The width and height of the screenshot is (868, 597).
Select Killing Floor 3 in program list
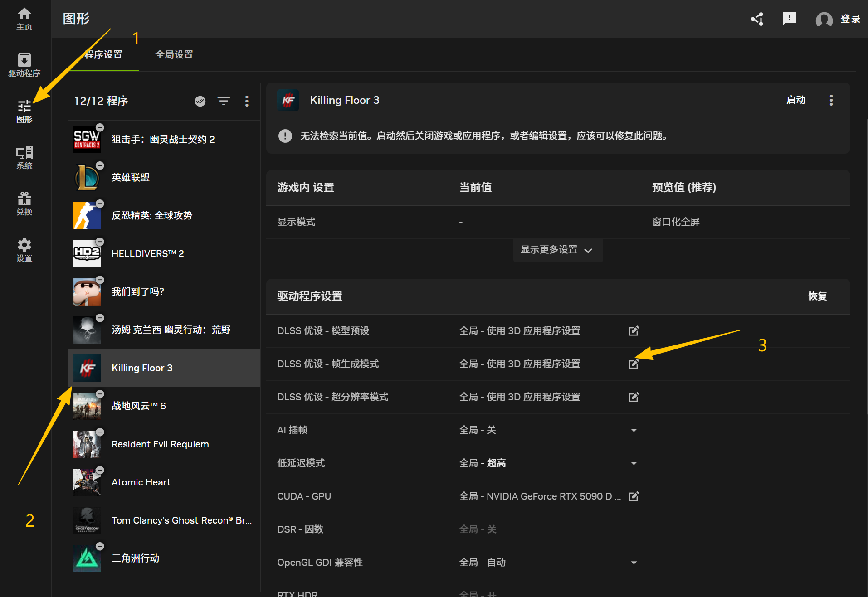click(x=164, y=368)
